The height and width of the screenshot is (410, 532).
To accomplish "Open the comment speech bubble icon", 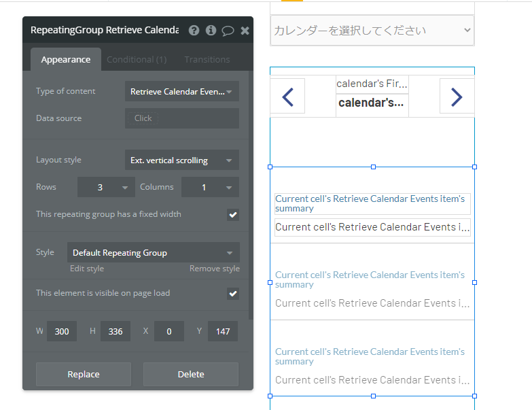I will point(228,31).
